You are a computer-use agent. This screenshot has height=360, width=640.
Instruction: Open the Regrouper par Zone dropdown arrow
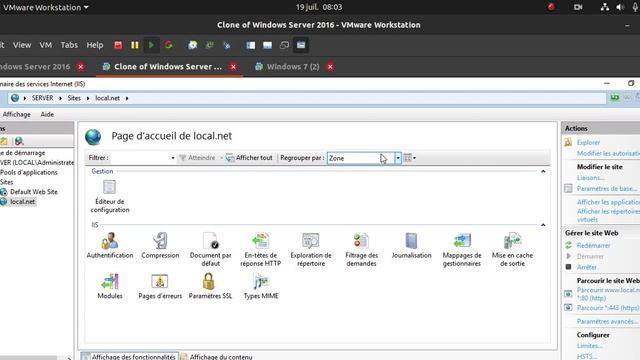pos(398,158)
